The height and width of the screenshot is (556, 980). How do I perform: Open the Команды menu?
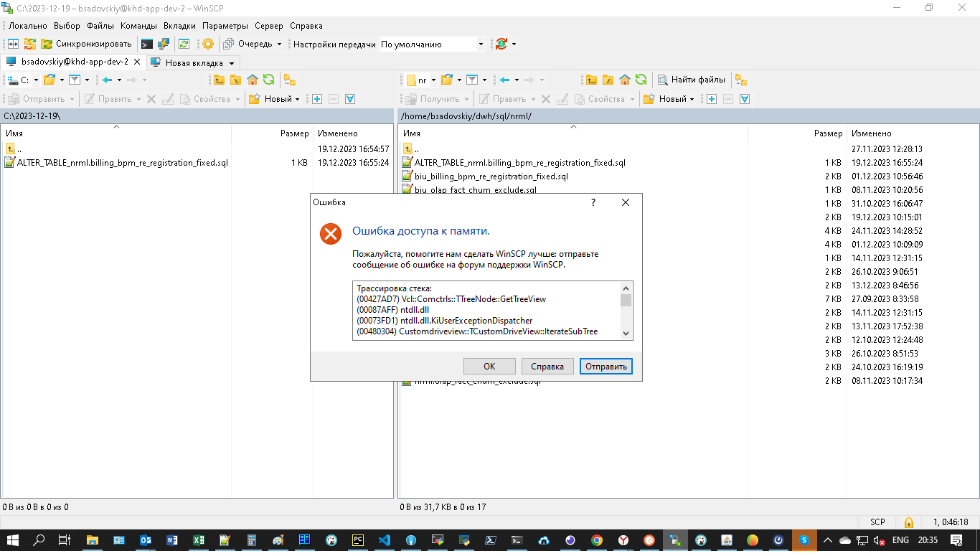point(138,25)
